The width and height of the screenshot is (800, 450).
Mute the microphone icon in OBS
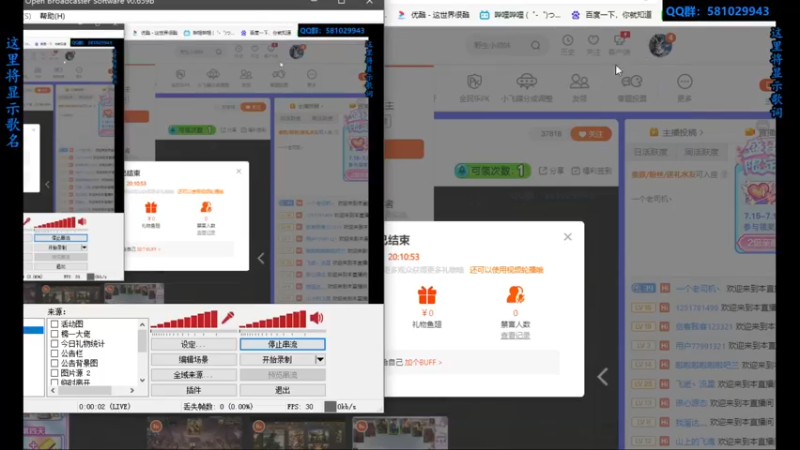click(228, 318)
